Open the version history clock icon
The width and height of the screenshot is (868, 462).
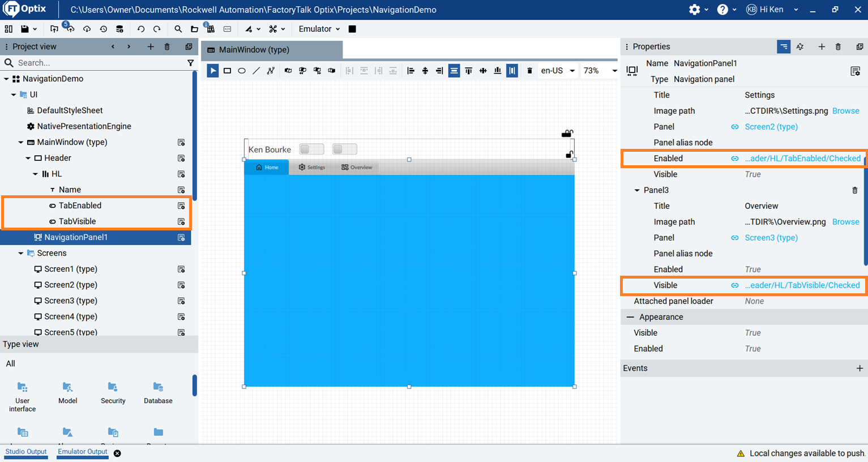tap(103, 29)
